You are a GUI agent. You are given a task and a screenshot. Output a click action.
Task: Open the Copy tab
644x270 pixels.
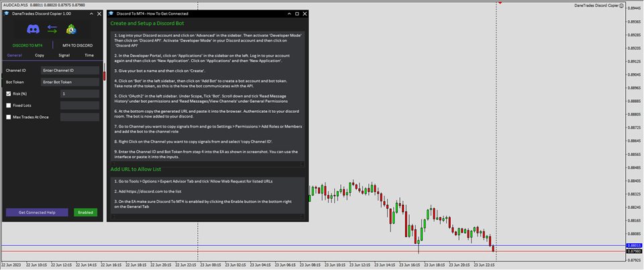pyautogui.click(x=40, y=55)
